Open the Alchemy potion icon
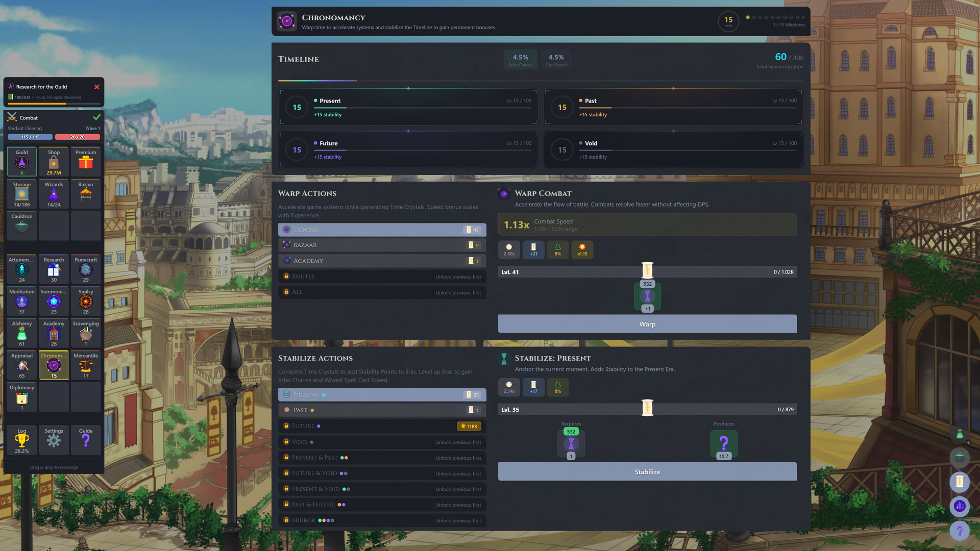980x551 pixels. click(x=21, y=334)
